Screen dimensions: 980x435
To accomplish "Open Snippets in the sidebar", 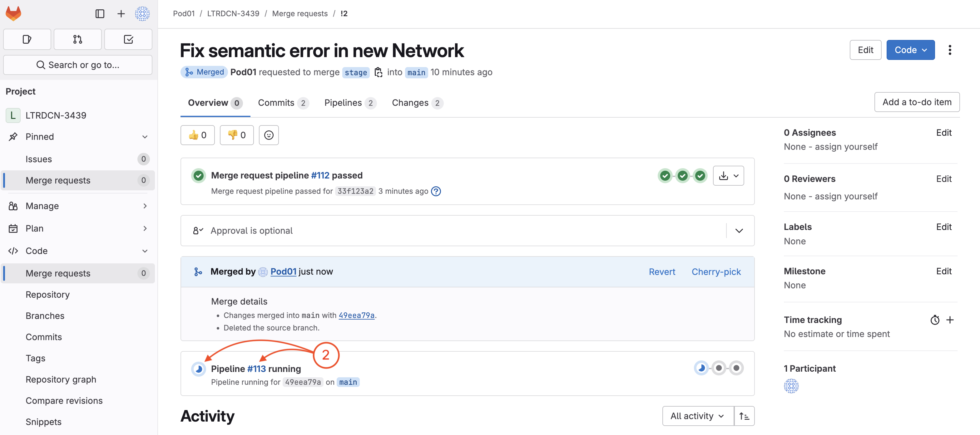I will coord(78,422).
